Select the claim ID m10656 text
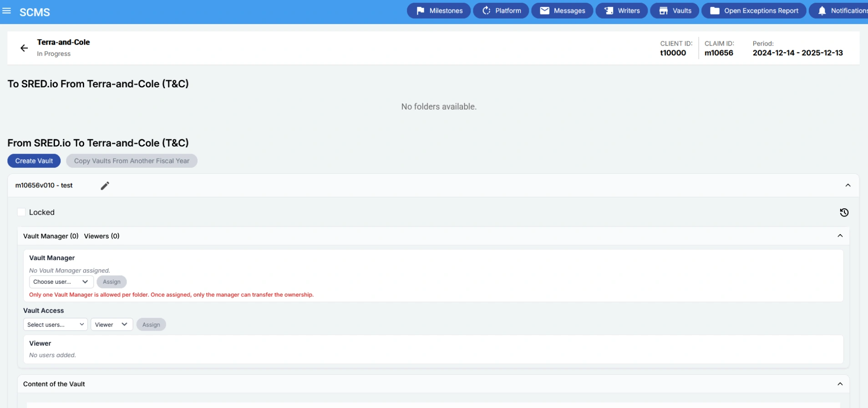Image resolution: width=868 pixels, height=408 pixels. tap(719, 53)
